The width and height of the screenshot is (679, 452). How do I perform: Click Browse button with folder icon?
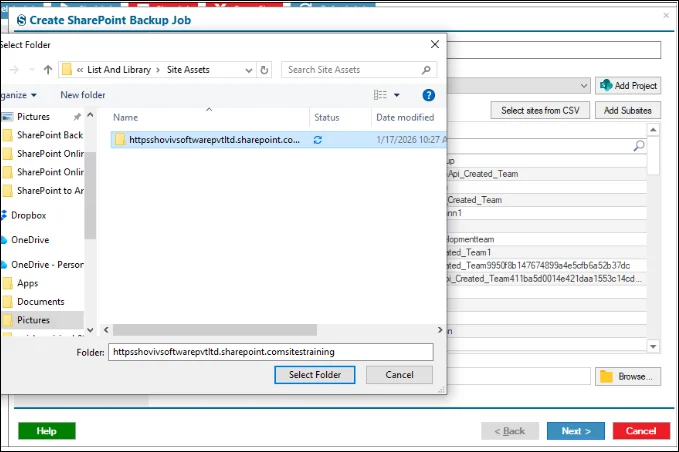point(628,377)
